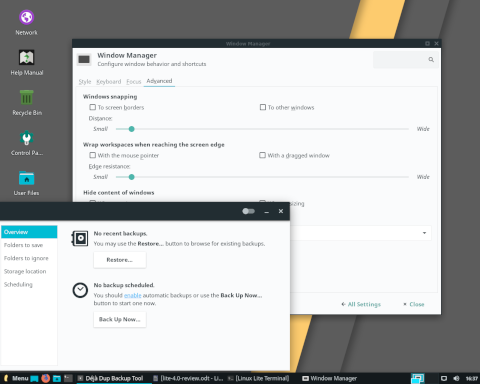
Task: Switch to the Keyboard tab
Action: [109, 82]
